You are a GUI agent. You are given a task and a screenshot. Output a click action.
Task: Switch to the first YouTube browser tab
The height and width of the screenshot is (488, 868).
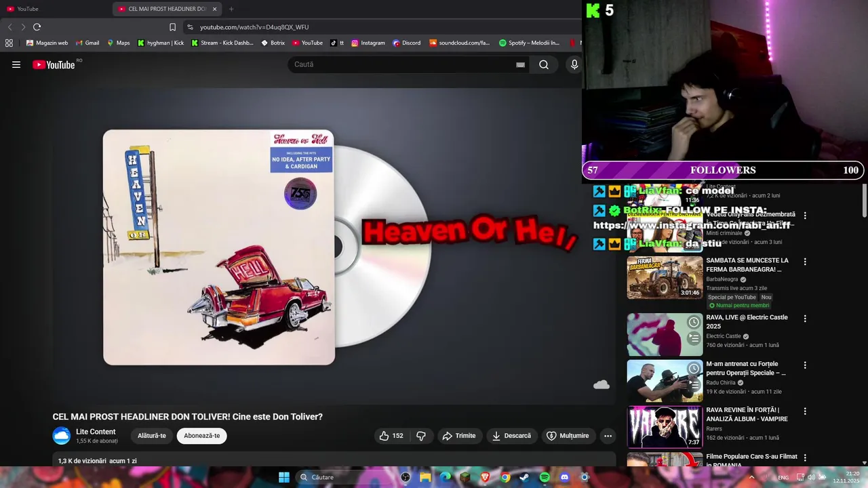coord(54,9)
